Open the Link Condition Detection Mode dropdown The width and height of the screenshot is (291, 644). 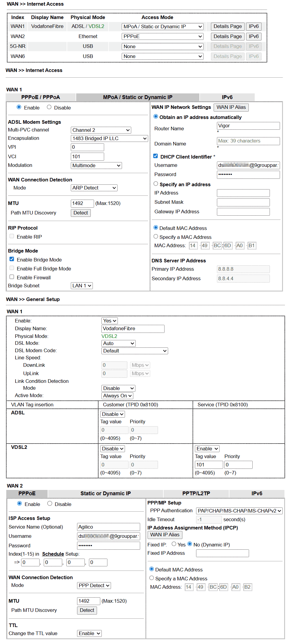coord(118,388)
